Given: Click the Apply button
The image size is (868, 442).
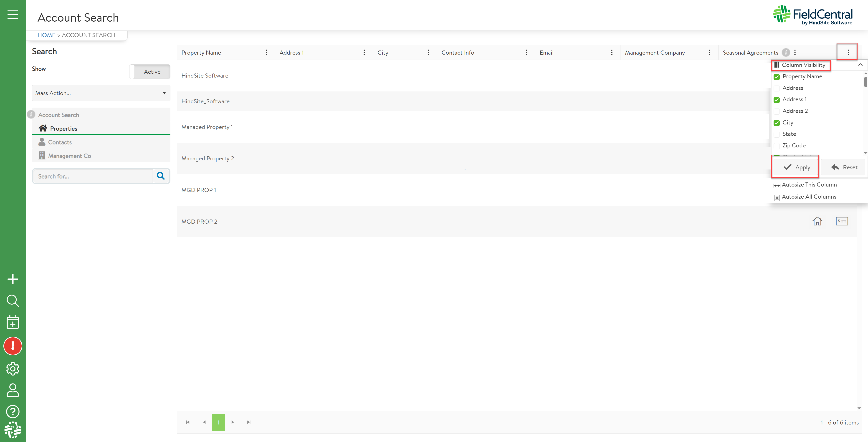Looking at the screenshot, I should pos(796,167).
